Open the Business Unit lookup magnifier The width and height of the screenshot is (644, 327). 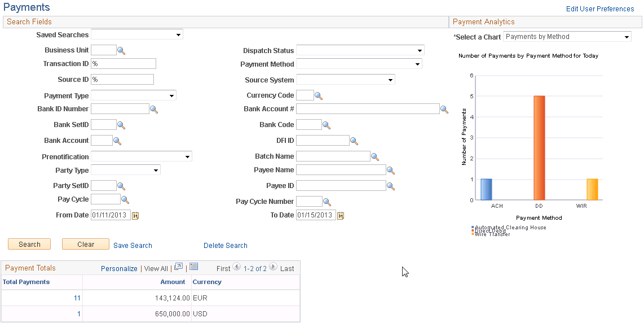120,50
